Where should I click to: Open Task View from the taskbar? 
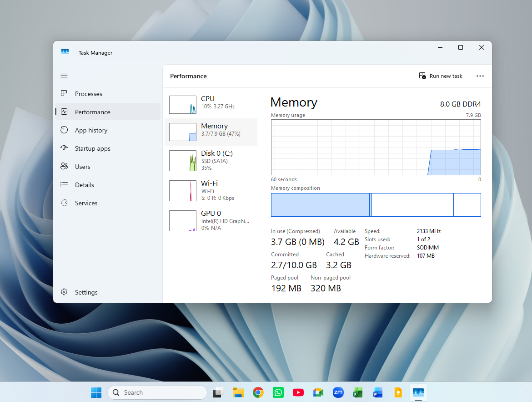[x=218, y=392]
